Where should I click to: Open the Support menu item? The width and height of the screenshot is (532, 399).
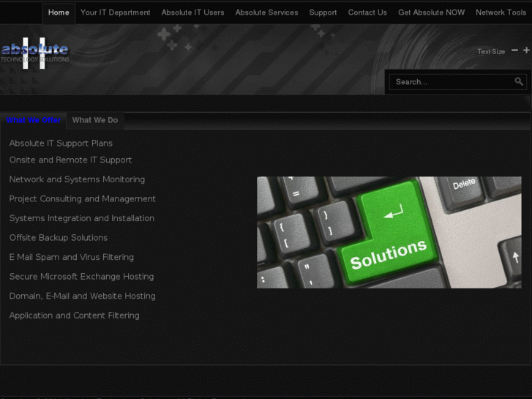point(323,12)
